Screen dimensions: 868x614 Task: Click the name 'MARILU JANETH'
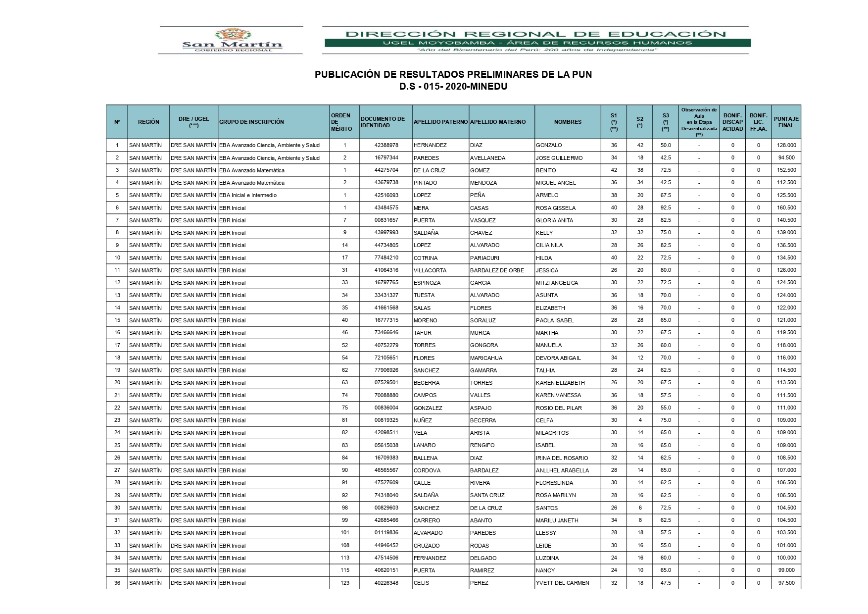coord(557,520)
